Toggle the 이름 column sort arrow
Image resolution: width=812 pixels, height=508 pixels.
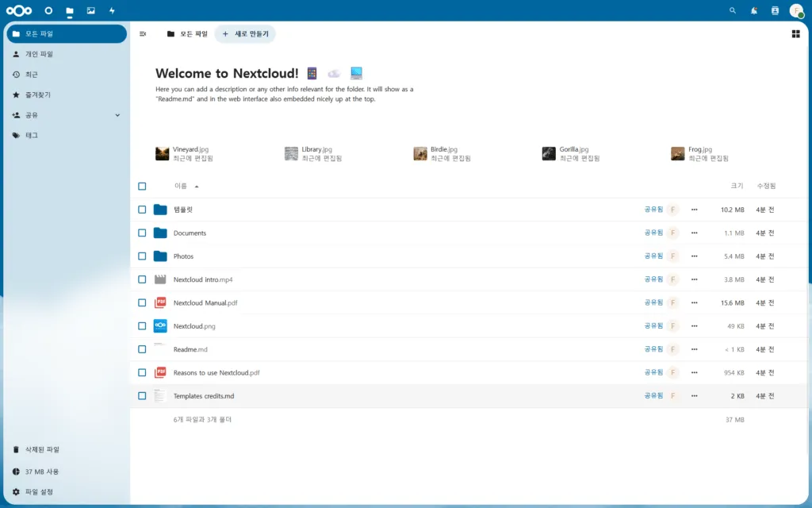(195, 186)
